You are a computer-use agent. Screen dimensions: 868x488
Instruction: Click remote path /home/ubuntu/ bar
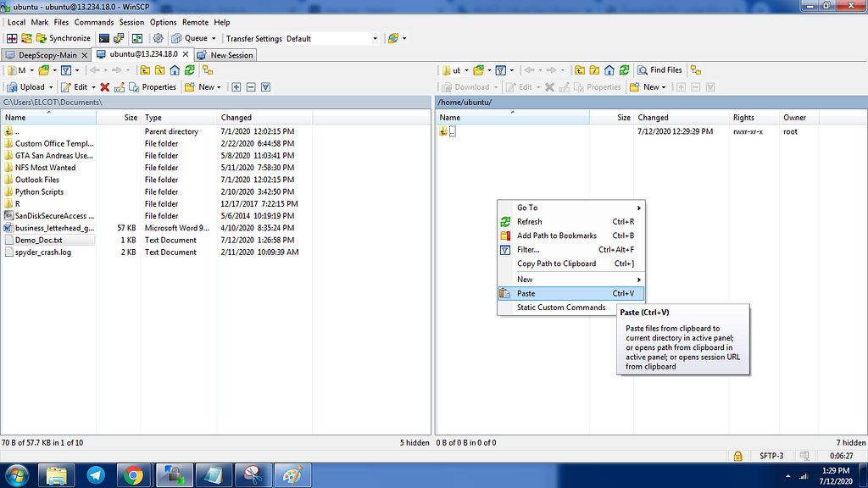pos(652,103)
